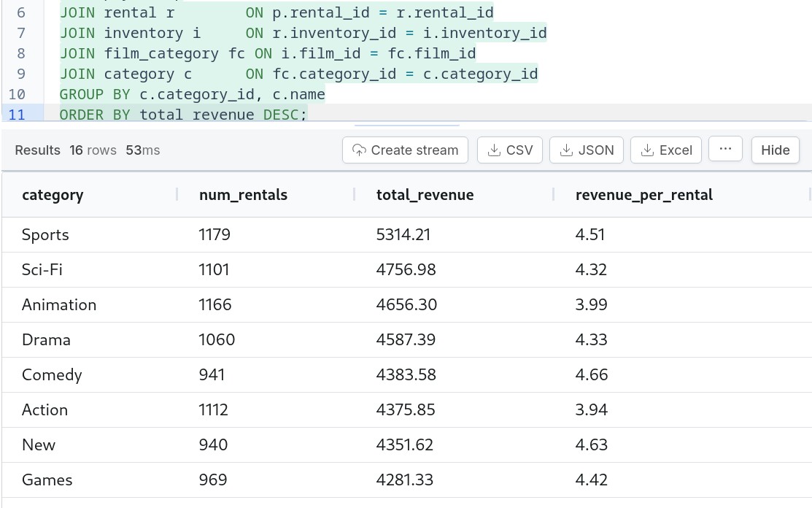The height and width of the screenshot is (508, 812).
Task: Click the 4.51 revenue per rental cell
Action: [589, 234]
